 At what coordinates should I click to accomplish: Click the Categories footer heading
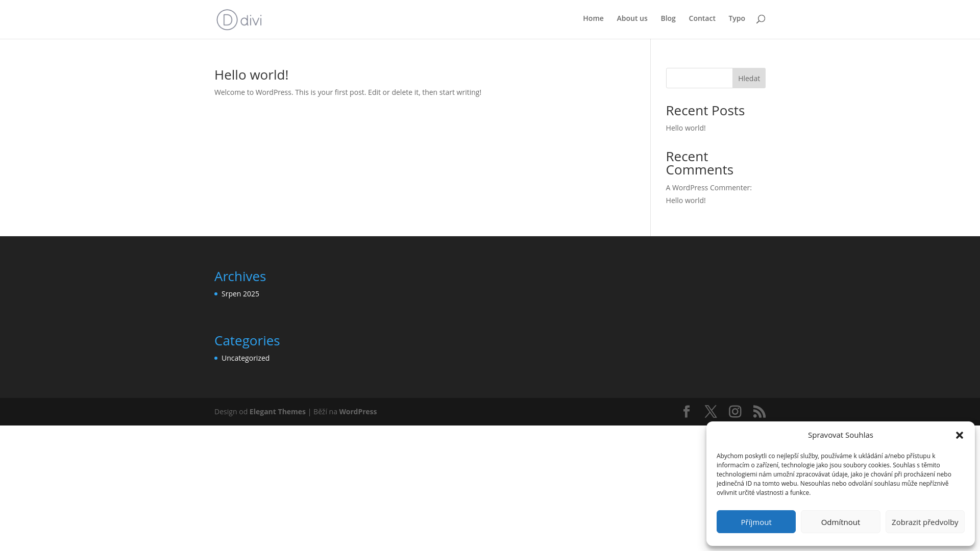[247, 341]
